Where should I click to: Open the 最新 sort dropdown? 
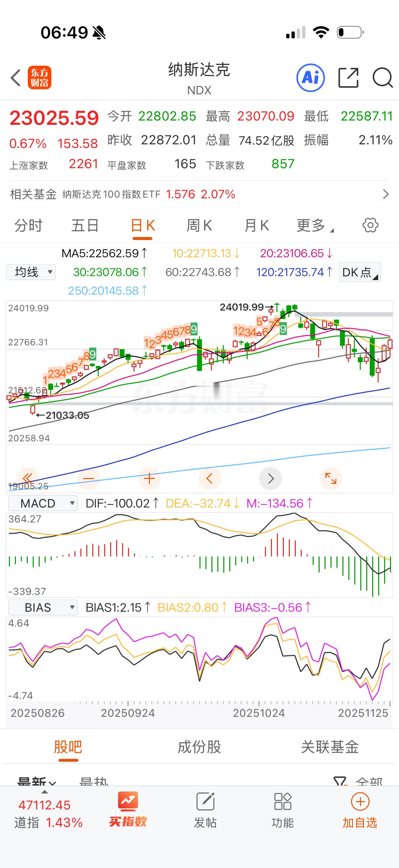pyautogui.click(x=37, y=782)
